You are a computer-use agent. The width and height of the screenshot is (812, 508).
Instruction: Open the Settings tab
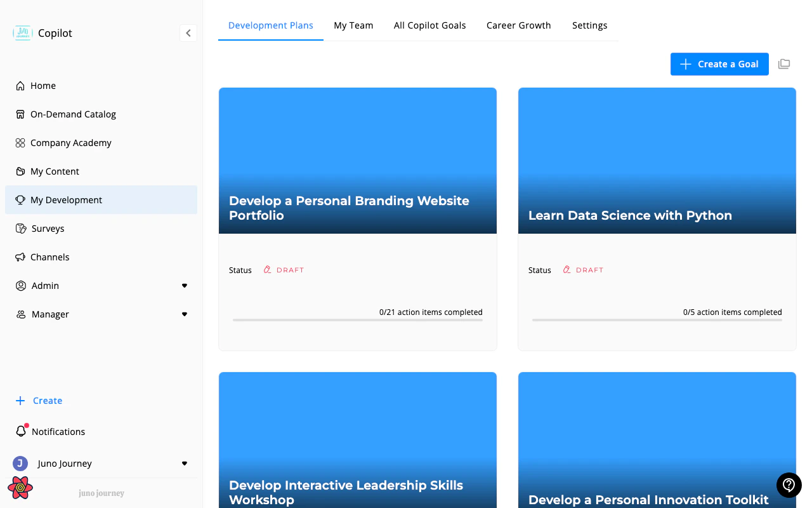coord(590,25)
